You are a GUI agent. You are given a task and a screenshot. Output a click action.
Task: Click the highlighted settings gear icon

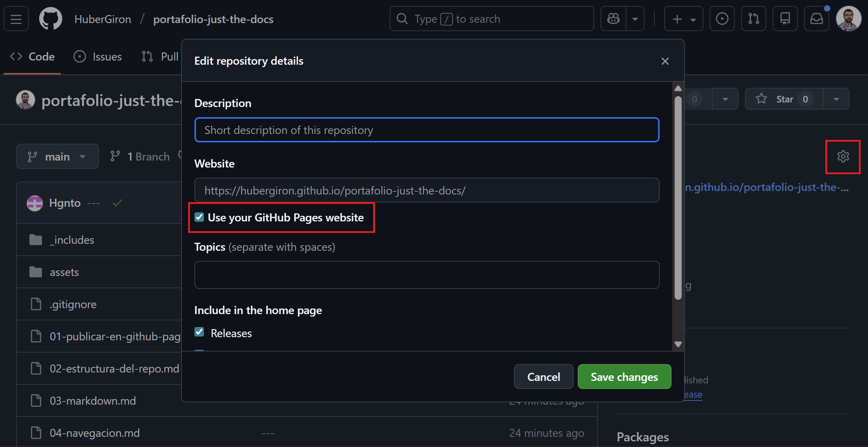843,156
